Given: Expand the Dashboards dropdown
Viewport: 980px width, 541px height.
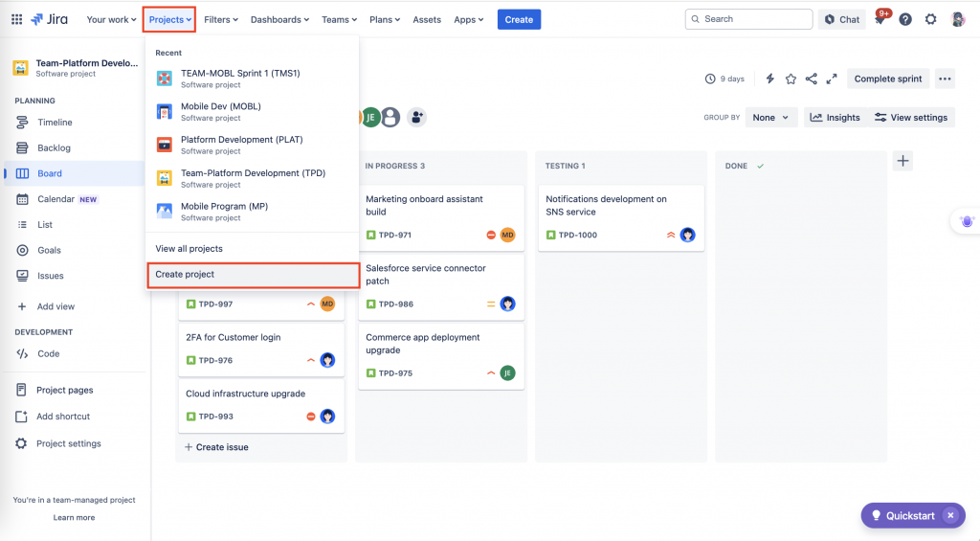Looking at the screenshot, I should (x=279, y=19).
